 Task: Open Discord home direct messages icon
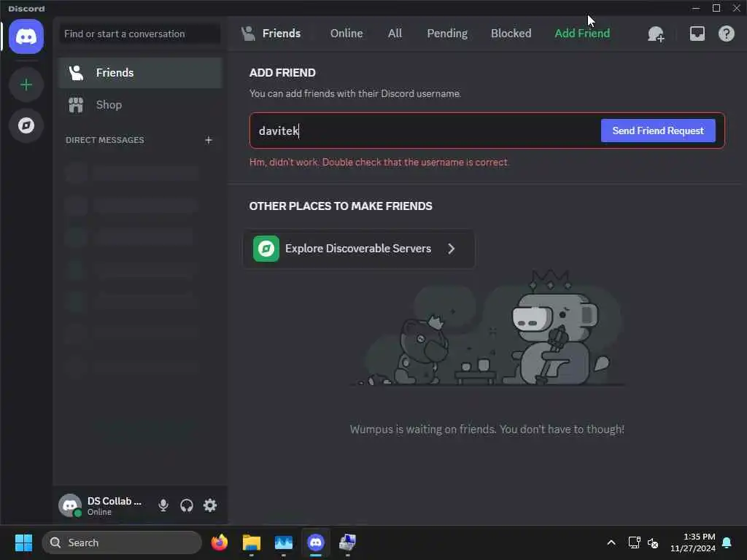click(26, 36)
